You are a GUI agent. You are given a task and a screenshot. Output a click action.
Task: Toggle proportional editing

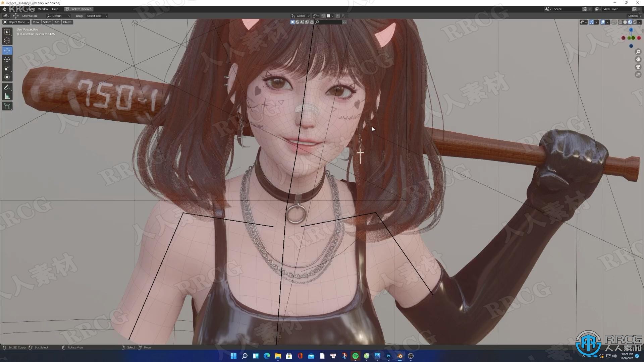click(x=338, y=16)
